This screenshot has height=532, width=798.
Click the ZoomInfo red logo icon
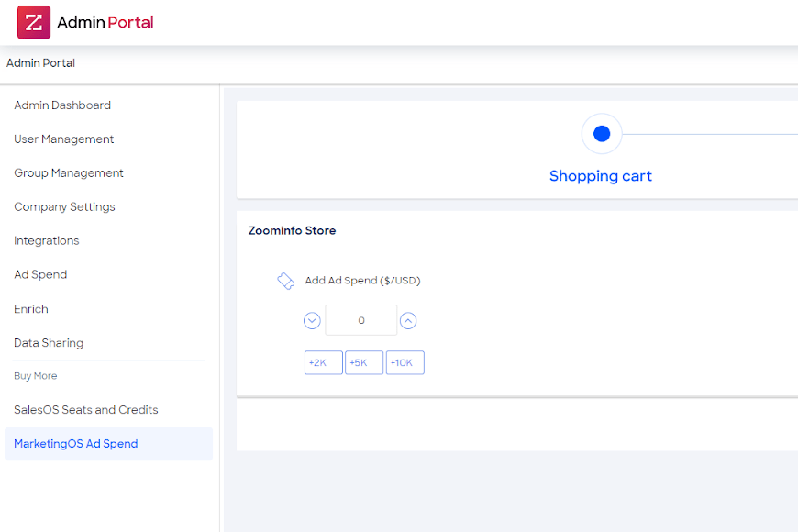(x=34, y=22)
